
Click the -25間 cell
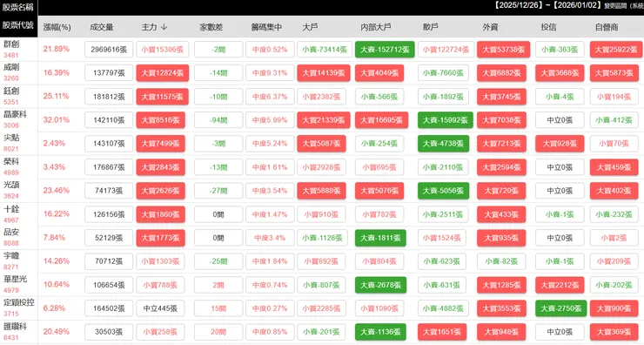[x=218, y=261]
